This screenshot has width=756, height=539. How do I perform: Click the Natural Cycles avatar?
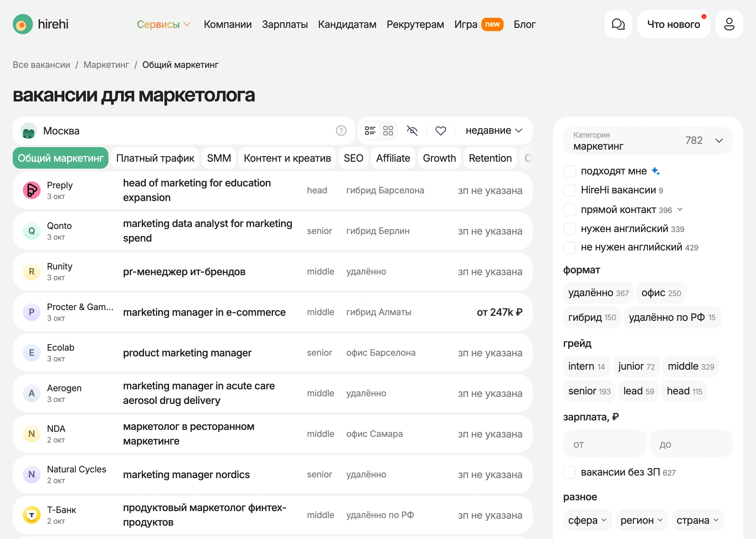(31, 474)
